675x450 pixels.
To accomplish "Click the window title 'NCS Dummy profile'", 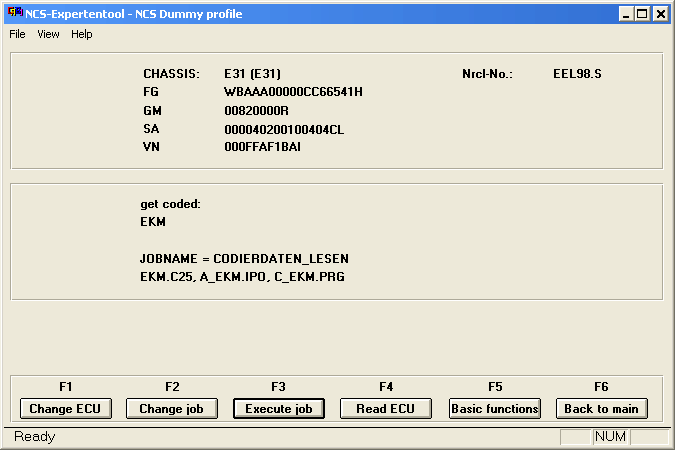I will 189,14.
